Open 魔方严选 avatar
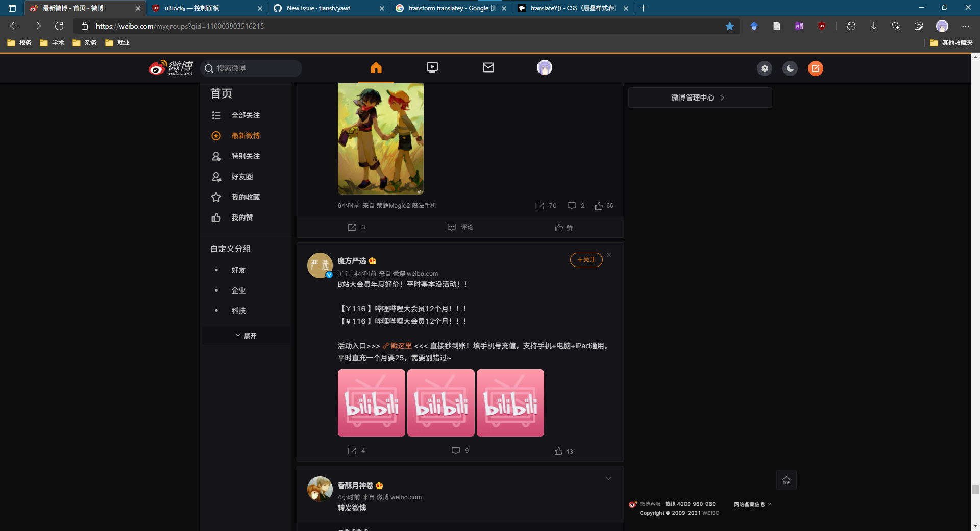 [x=320, y=265]
